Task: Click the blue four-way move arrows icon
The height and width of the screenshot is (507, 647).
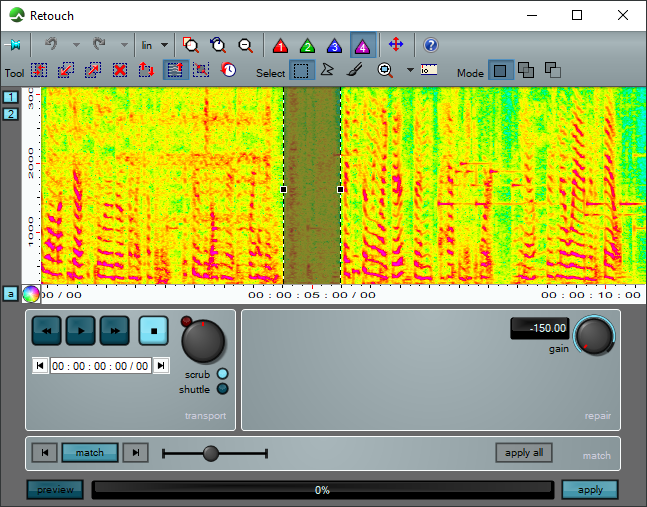Action: pyautogui.click(x=396, y=45)
